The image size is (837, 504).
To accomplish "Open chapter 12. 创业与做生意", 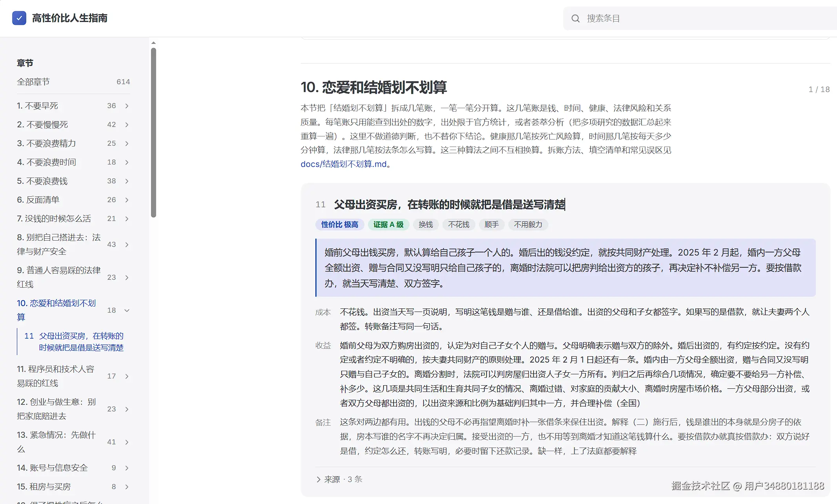I will [x=56, y=409].
